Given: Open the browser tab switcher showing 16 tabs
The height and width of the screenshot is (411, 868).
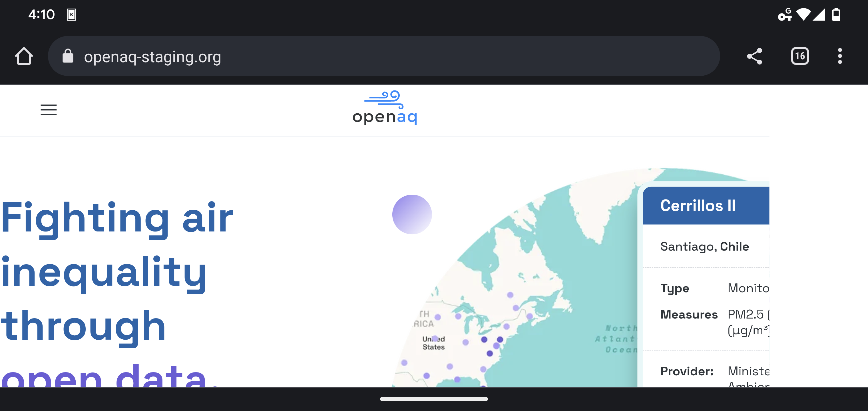Looking at the screenshot, I should tap(800, 56).
